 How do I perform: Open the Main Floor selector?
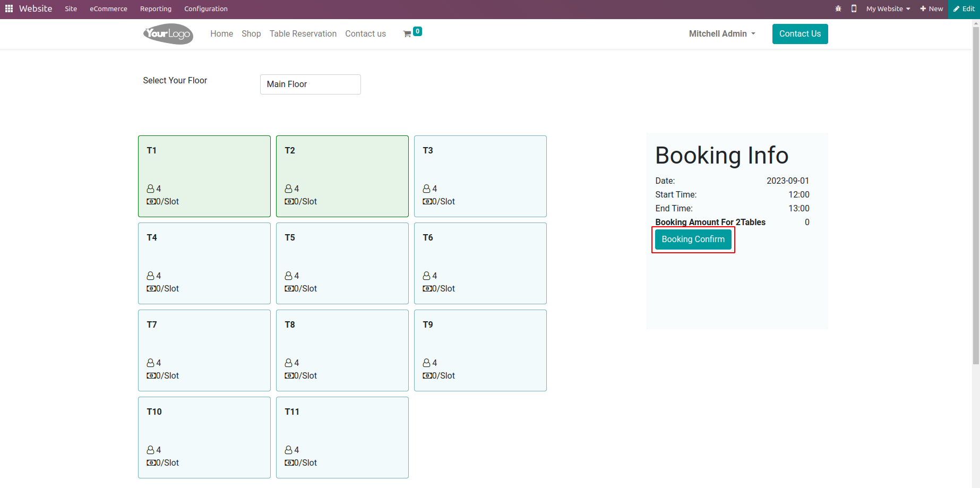[x=311, y=84]
